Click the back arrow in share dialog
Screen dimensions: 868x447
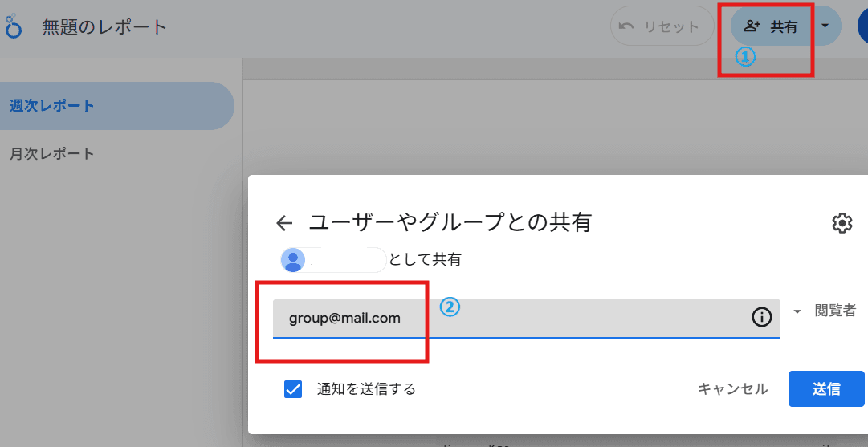click(x=284, y=223)
